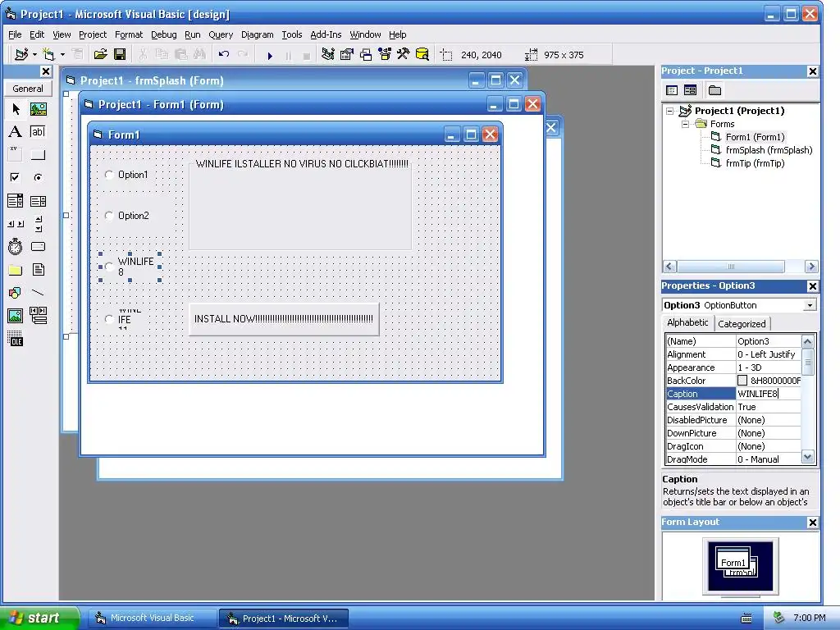Select the Shape tool
Screen dimensions: 840x630
tap(16, 293)
